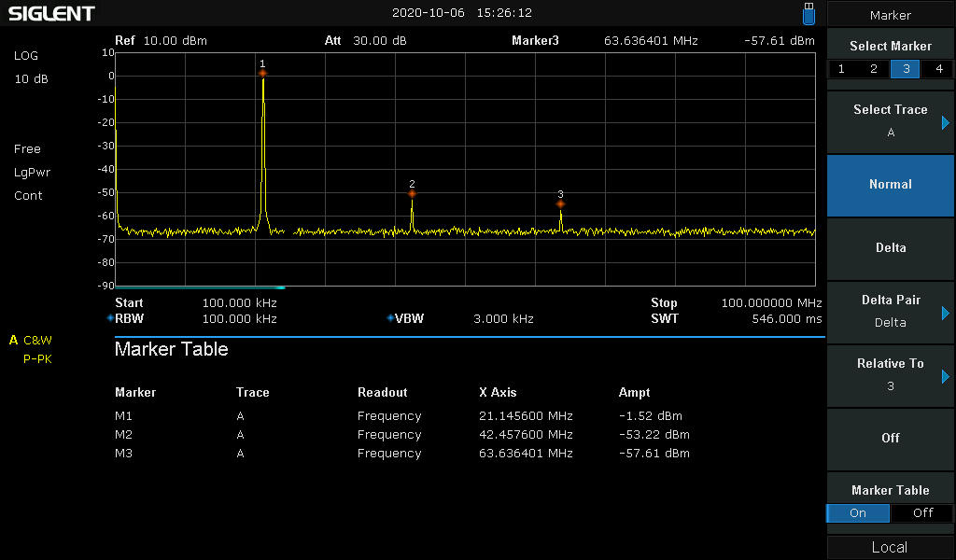
Task: Click marker 3 diamond on the trace
Action: point(560,203)
